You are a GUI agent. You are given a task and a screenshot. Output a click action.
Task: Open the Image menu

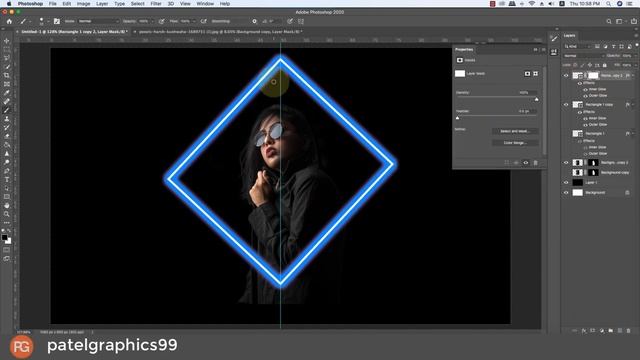pos(83,4)
